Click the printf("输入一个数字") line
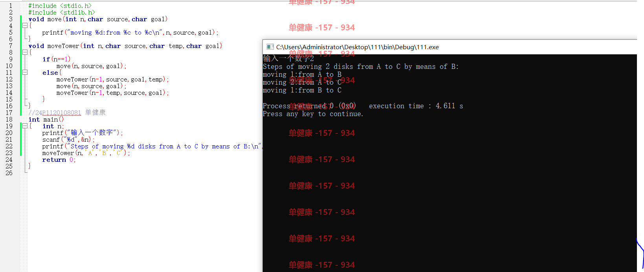 (83, 133)
